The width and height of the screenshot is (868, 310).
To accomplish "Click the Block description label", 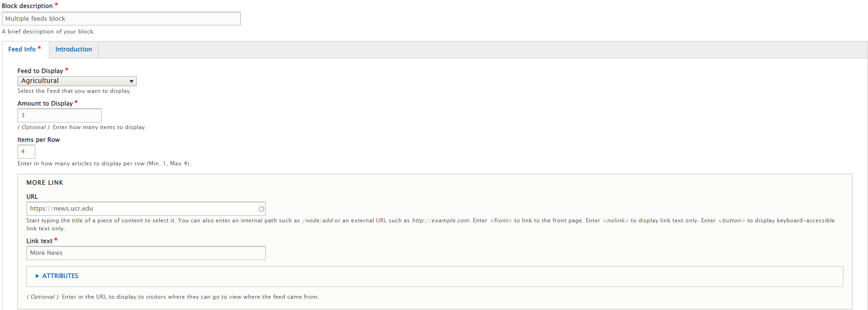I will (27, 6).
